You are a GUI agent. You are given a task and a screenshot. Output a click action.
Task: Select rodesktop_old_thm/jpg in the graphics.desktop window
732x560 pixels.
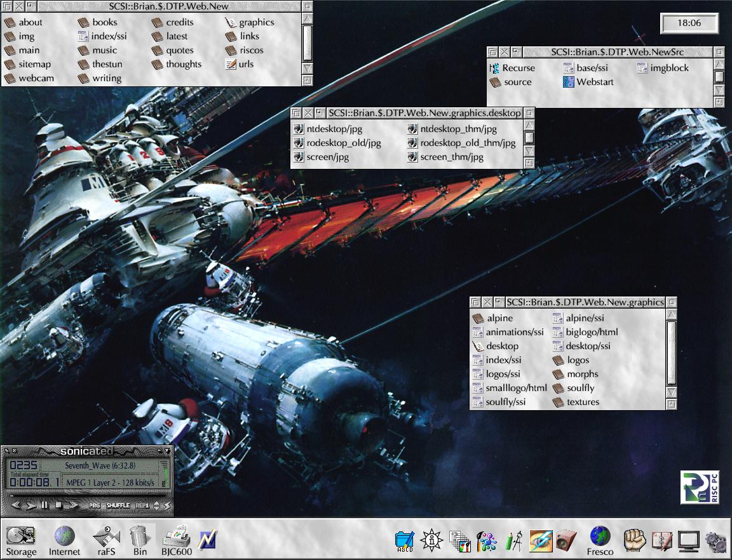pyautogui.click(x=461, y=143)
